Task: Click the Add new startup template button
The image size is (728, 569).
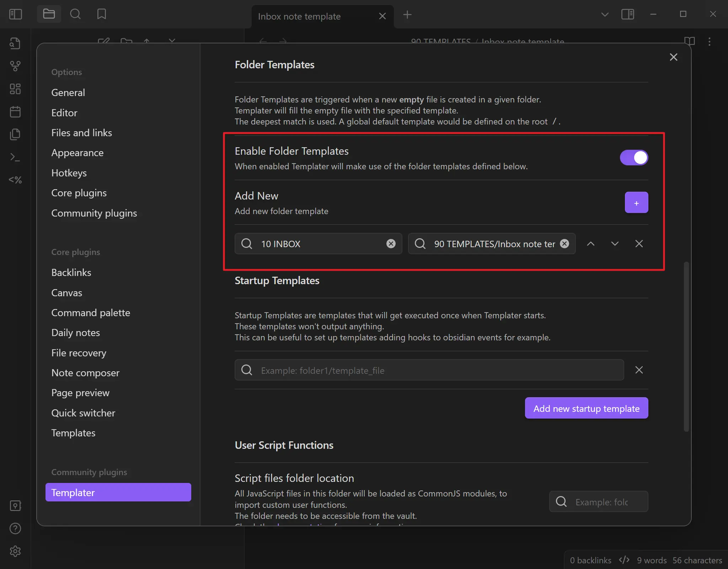Action: 586,408
